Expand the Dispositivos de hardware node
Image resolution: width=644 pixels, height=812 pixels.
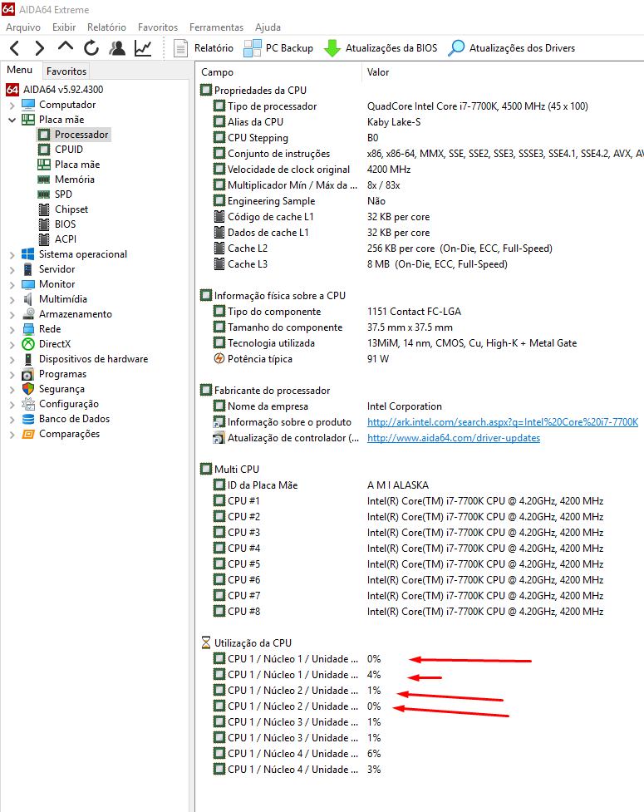[x=12, y=359]
